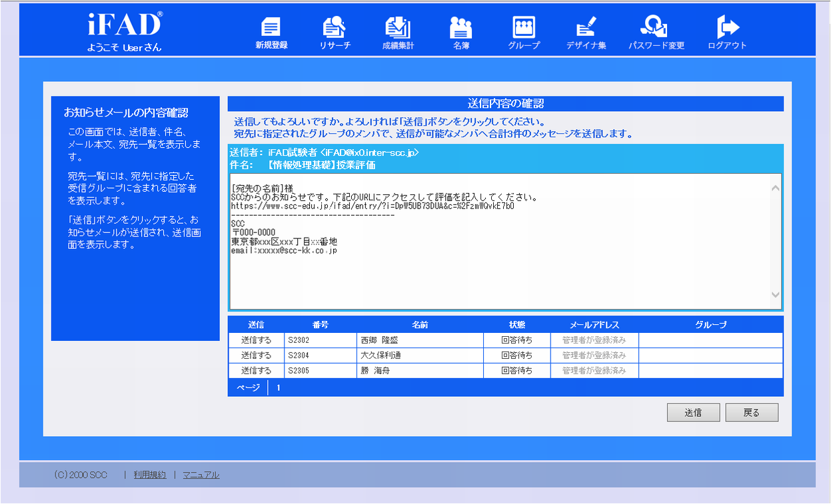
Task: Click 回答待ち status for 大久保利通
Action: pos(517,355)
